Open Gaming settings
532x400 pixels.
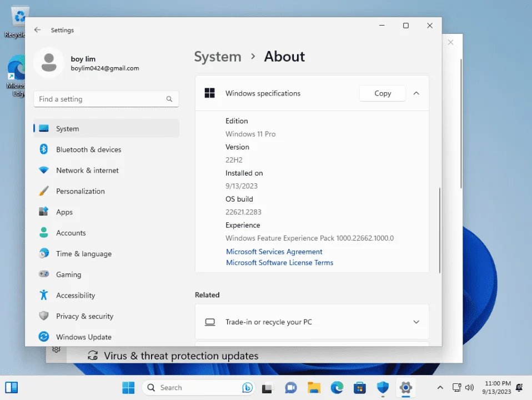pyautogui.click(x=106, y=274)
